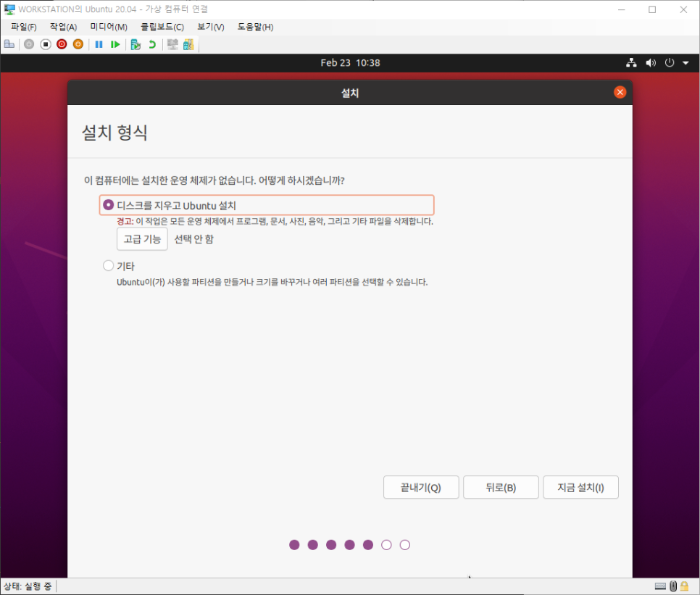Maximize the VM connection window
Viewport: 700px width, 595px height.
click(652, 9)
